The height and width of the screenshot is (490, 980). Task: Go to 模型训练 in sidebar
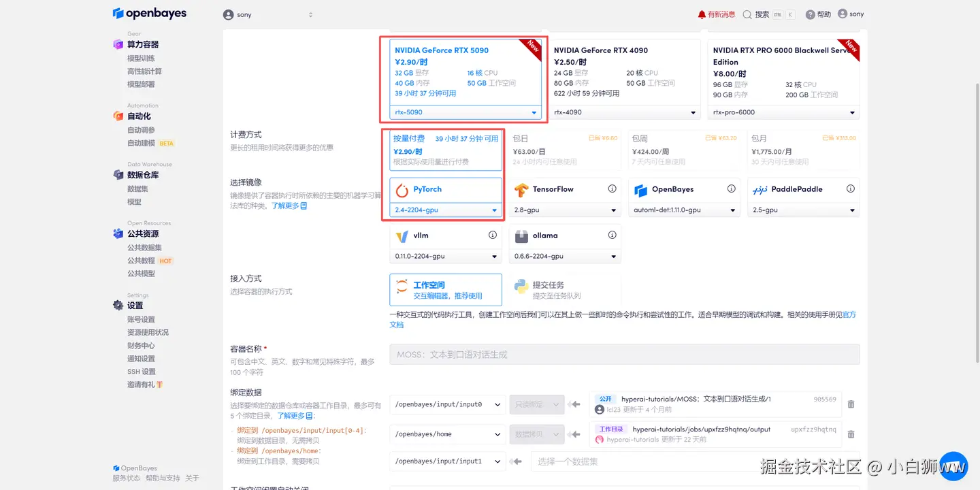coord(141,59)
